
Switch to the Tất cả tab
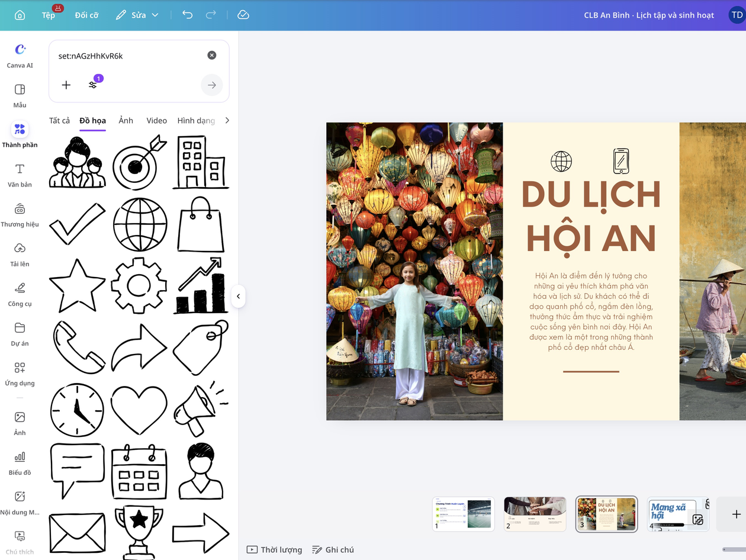59,121
